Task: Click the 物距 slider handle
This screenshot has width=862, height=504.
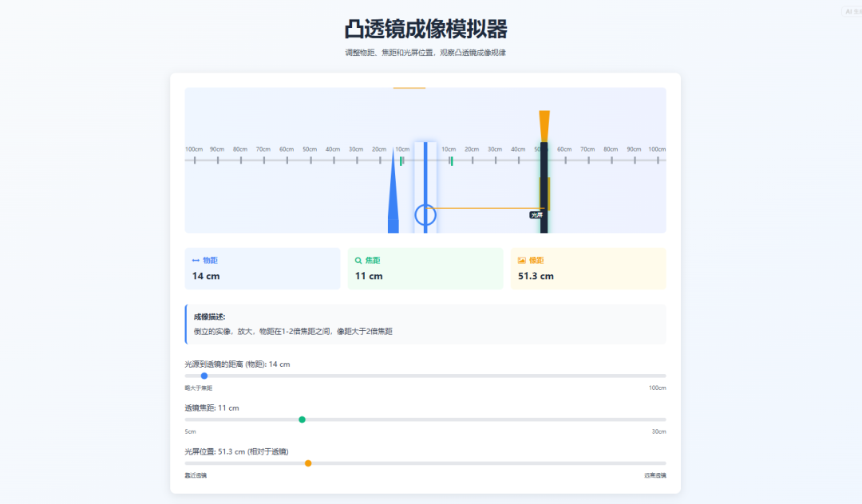Action: pos(204,376)
